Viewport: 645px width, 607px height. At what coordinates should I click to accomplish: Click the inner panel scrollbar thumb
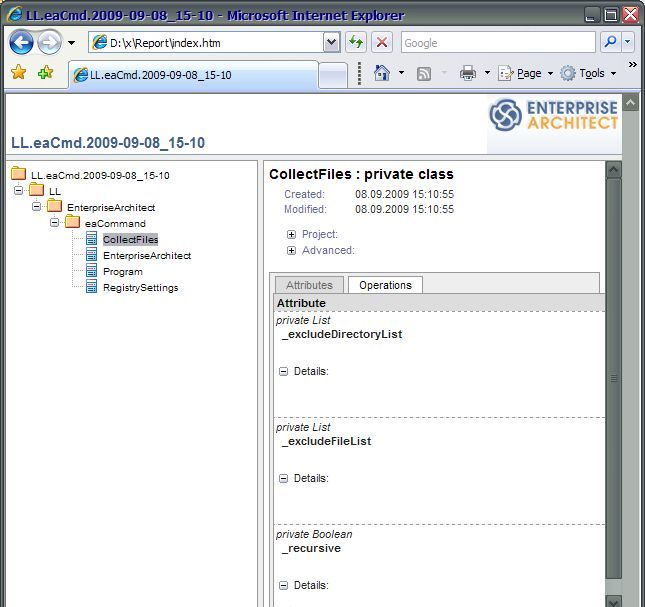613,378
